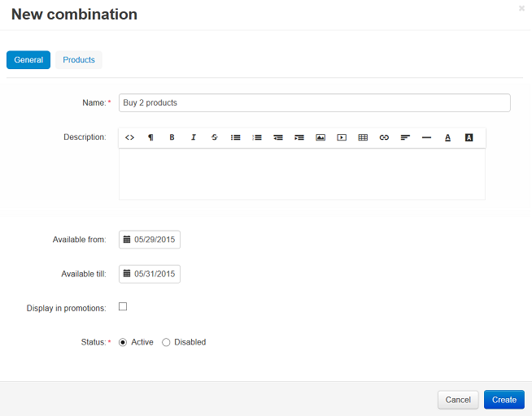Switch to the Products tab

(x=79, y=60)
